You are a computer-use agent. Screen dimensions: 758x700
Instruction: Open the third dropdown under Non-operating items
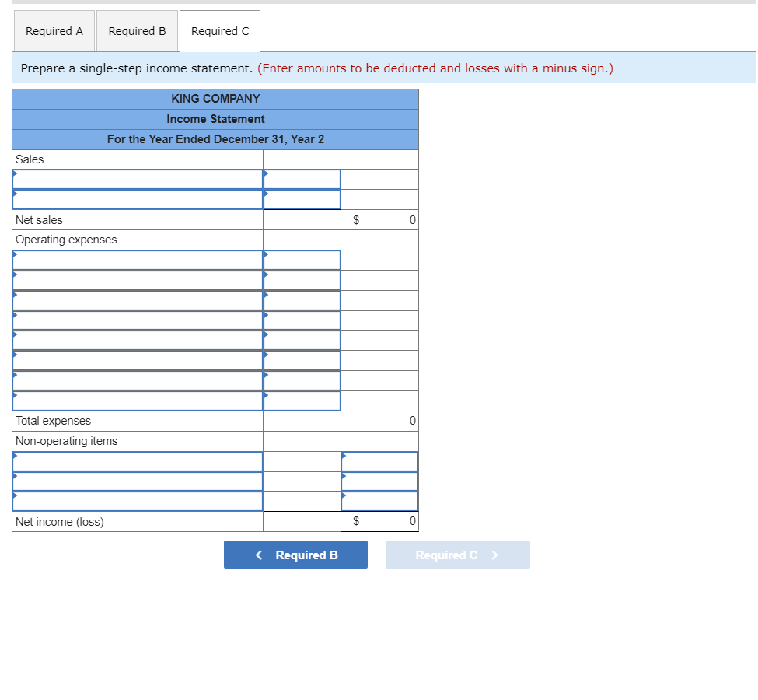pos(138,501)
